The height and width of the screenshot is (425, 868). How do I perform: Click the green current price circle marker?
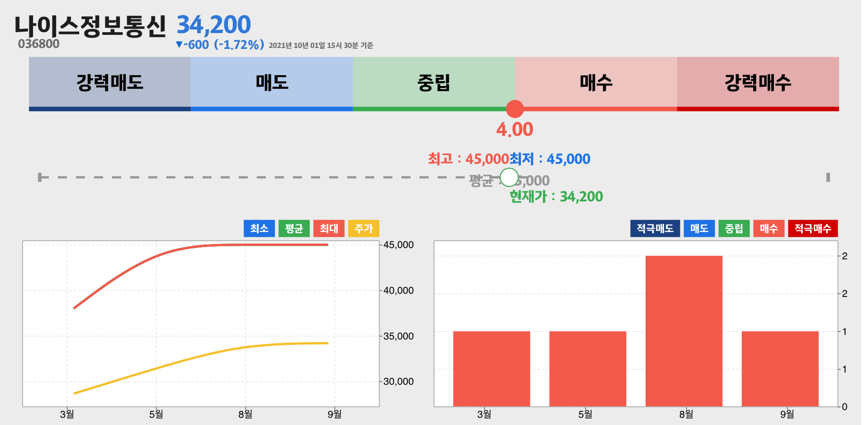tap(509, 177)
